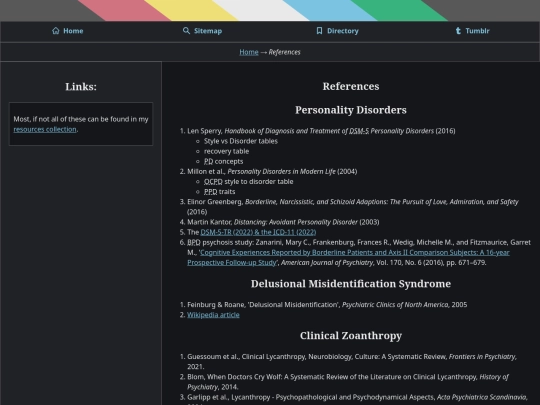
Task: Click the Links: sidebar heading
Action: click(81, 86)
